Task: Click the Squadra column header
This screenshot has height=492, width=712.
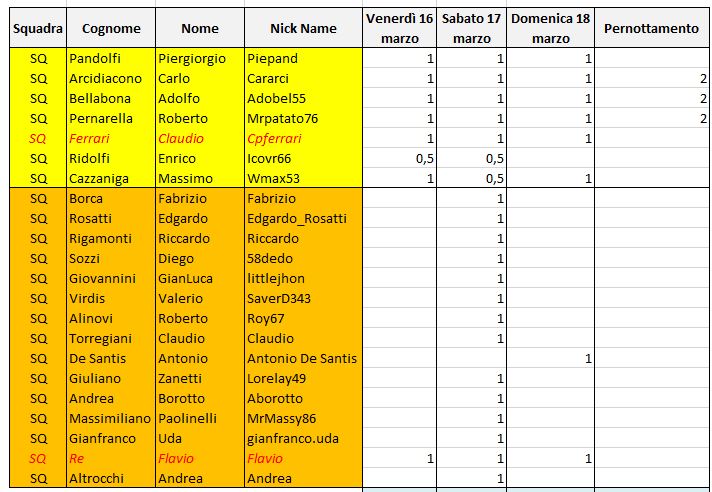Action: pyautogui.click(x=38, y=28)
